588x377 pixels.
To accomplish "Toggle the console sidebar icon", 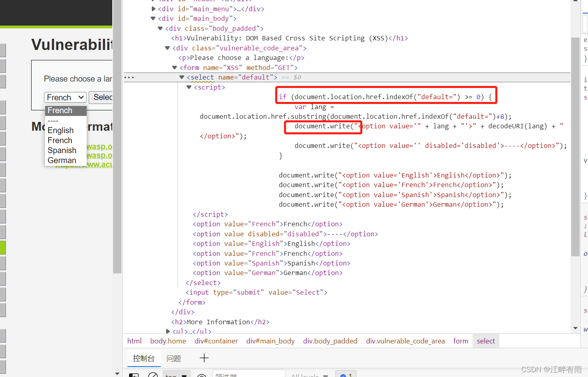I will (134, 375).
